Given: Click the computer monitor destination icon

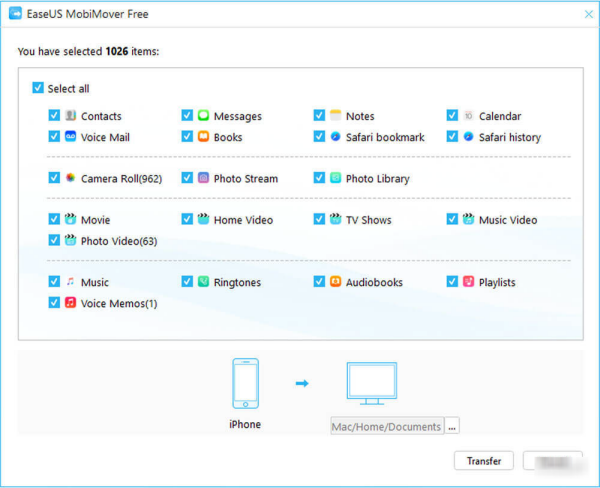Looking at the screenshot, I should coord(371,385).
